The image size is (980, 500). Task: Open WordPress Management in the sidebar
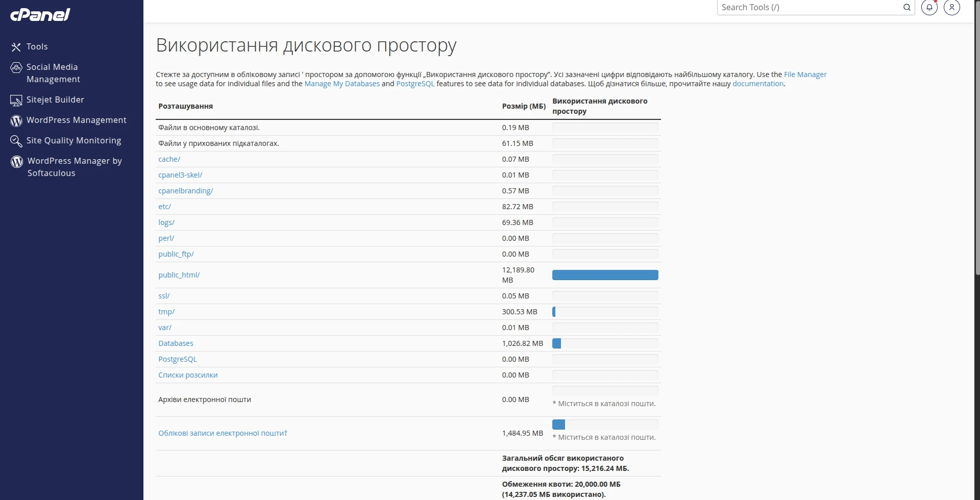click(x=78, y=119)
